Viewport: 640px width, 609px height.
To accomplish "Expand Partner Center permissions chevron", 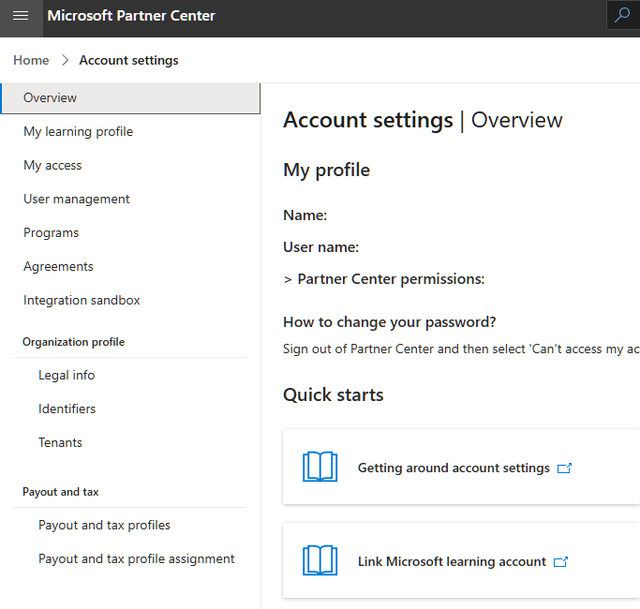I will point(288,280).
